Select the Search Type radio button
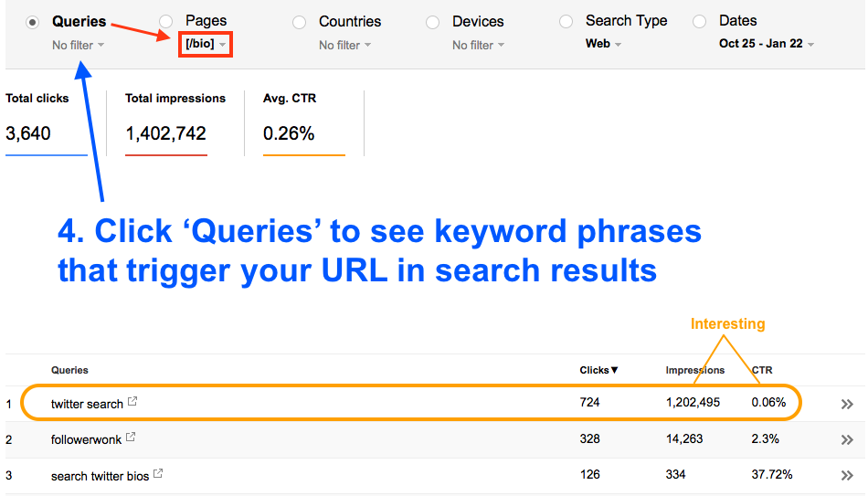Screen dimensions: 868x496 566,22
